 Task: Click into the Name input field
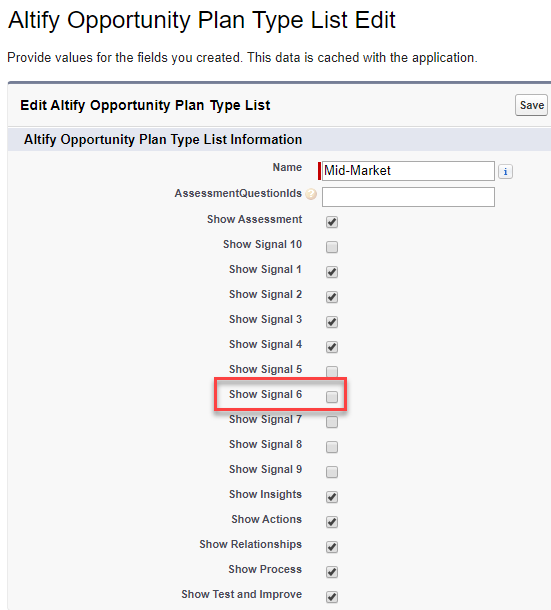click(x=408, y=171)
